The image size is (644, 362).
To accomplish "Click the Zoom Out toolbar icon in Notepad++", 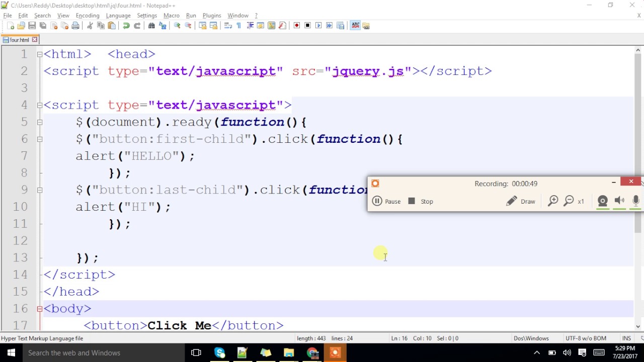I will click(x=188, y=26).
